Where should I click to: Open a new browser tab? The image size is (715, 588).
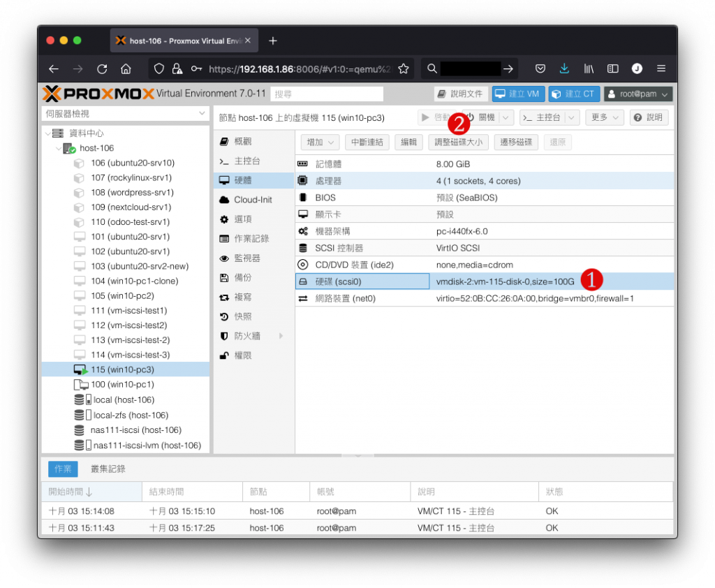click(x=273, y=41)
